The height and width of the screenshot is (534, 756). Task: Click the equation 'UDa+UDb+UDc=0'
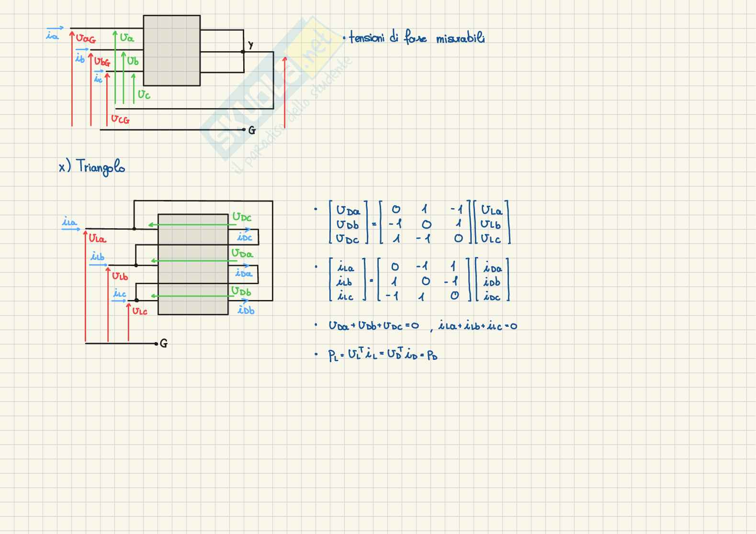(373, 326)
